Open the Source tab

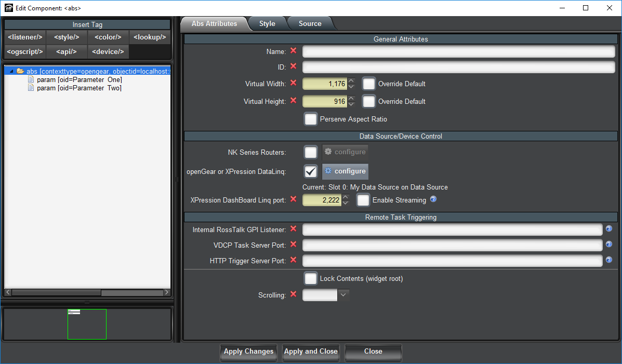(x=310, y=23)
